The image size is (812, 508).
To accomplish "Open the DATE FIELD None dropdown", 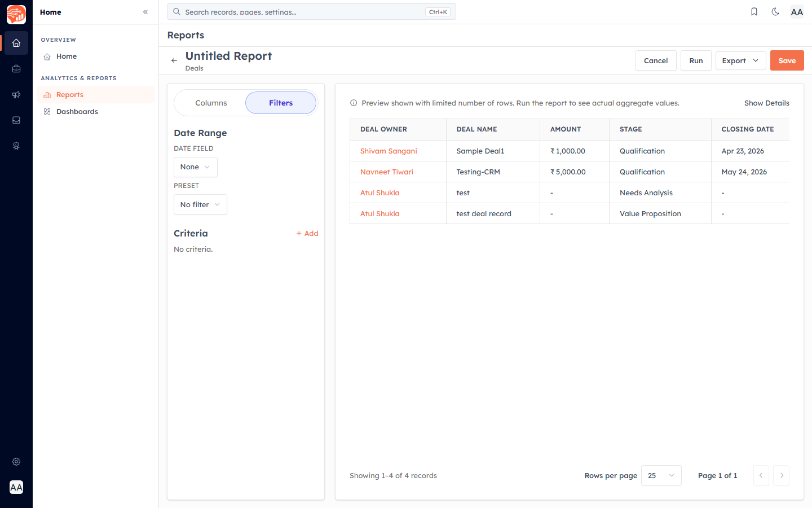I will pyautogui.click(x=195, y=167).
